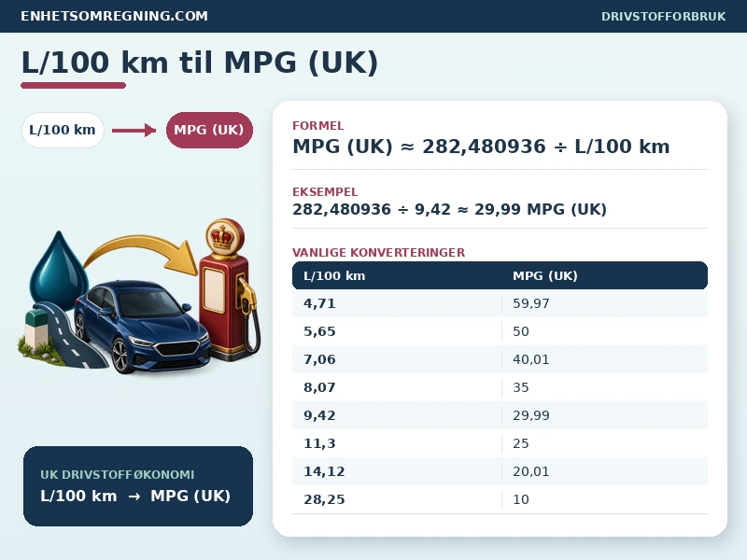Image resolution: width=747 pixels, height=560 pixels.
Task: Select the table cell 14,12
Action: (324, 472)
